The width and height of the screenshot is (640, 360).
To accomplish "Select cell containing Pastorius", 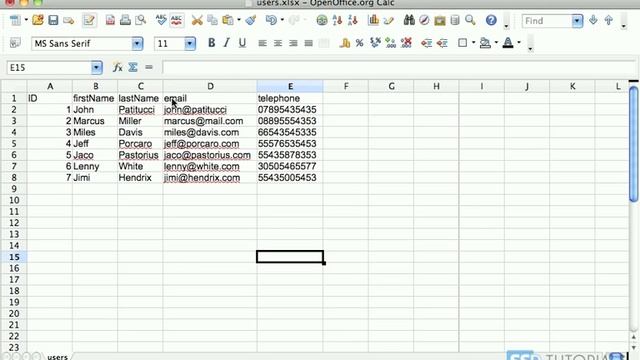I will click(x=140, y=155).
